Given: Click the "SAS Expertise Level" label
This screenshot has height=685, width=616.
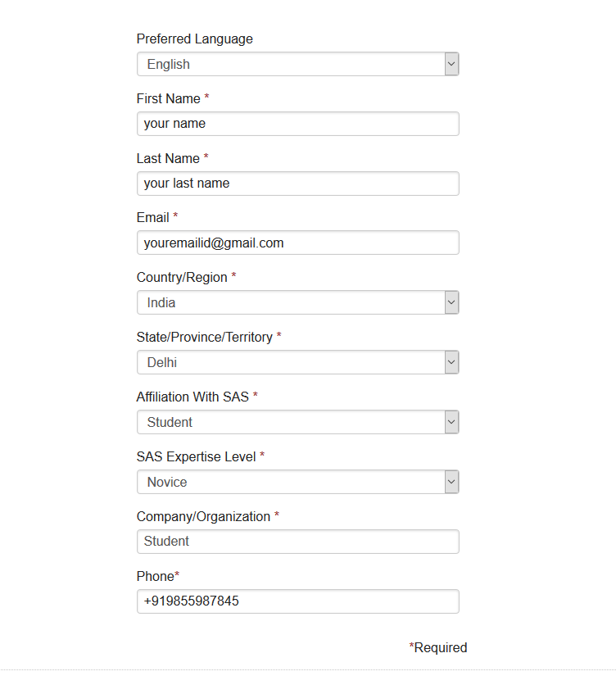Looking at the screenshot, I should [x=196, y=456].
